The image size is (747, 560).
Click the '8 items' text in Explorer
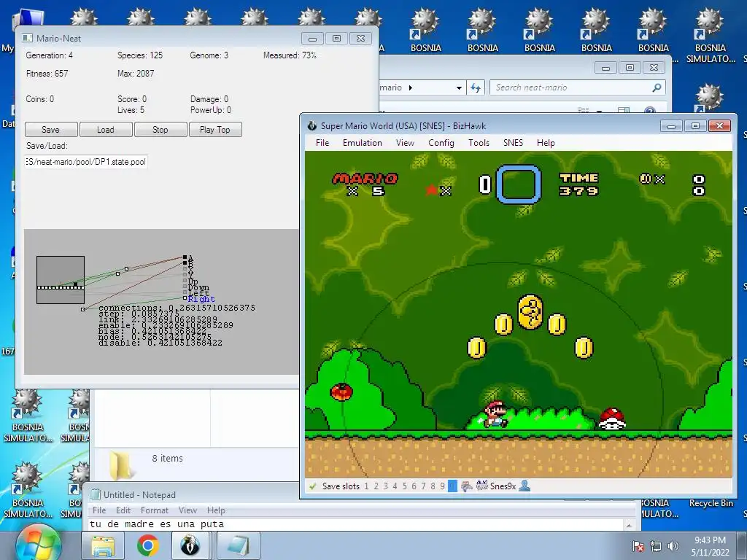point(167,458)
